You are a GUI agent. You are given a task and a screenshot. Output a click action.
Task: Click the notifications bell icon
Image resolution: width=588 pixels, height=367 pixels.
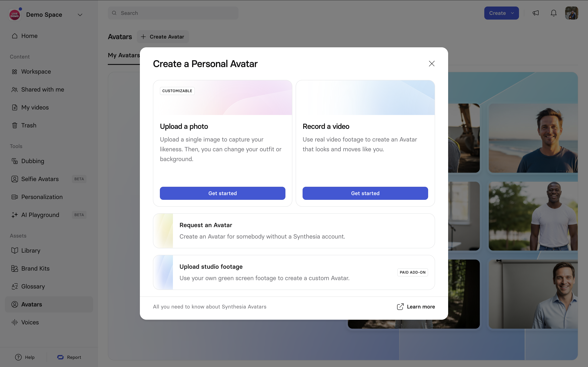point(553,13)
